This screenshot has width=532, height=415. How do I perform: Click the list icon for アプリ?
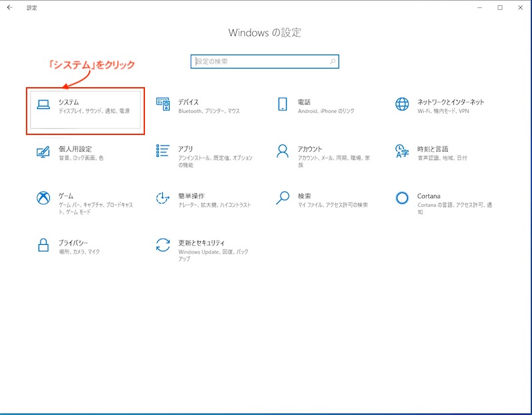163,151
